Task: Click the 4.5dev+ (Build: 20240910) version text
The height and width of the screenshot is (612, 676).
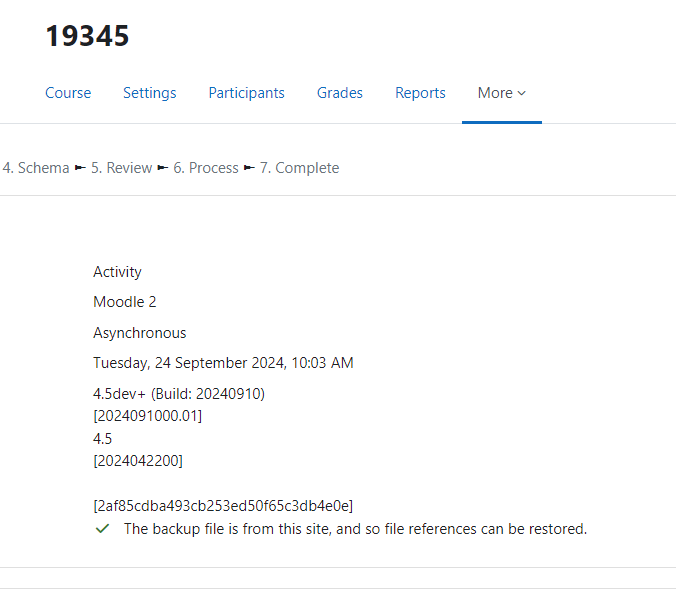Action: [x=179, y=394]
